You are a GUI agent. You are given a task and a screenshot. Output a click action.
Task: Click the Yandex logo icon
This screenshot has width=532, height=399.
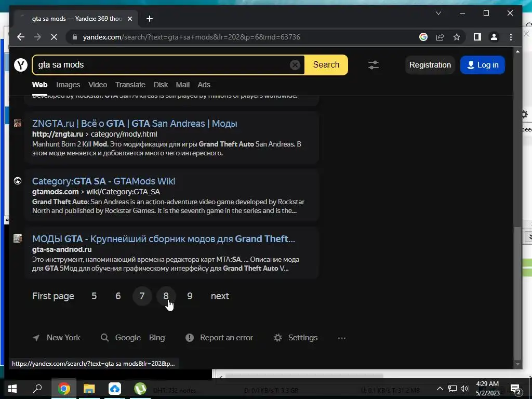(21, 65)
